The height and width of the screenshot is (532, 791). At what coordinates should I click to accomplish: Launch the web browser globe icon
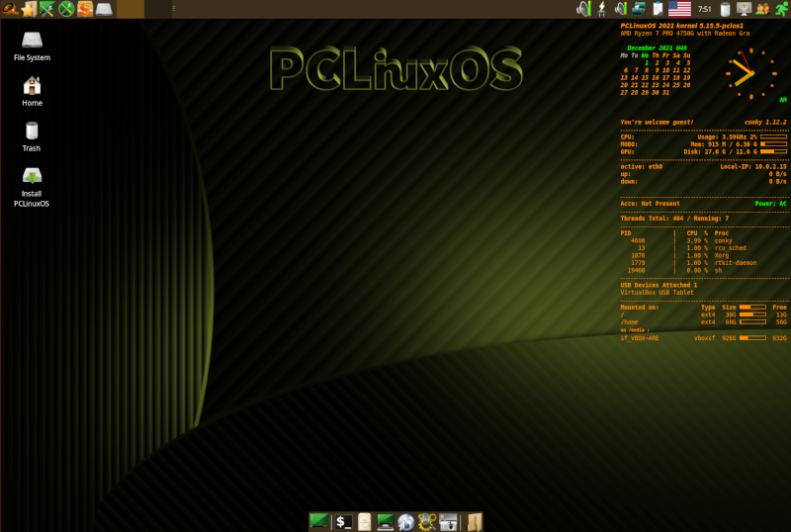[x=406, y=521]
